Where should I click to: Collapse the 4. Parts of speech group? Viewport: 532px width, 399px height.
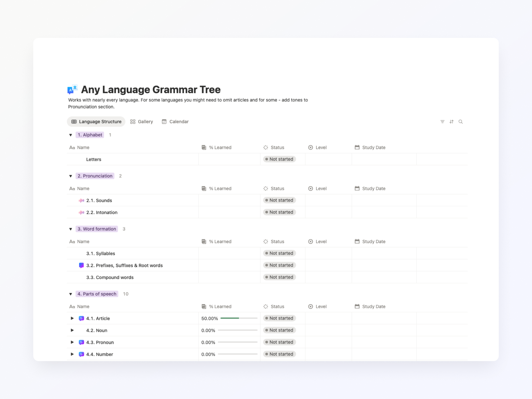[x=70, y=294]
